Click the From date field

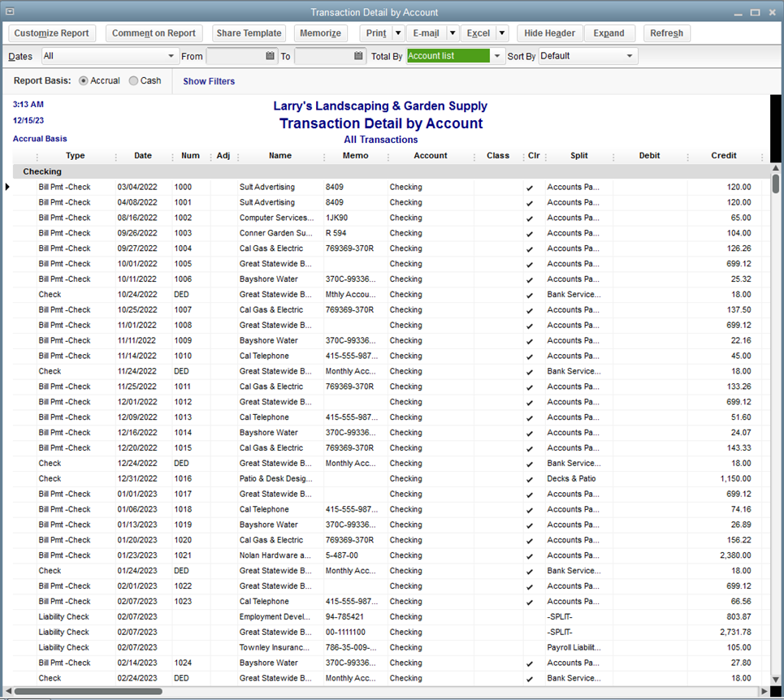(x=235, y=56)
